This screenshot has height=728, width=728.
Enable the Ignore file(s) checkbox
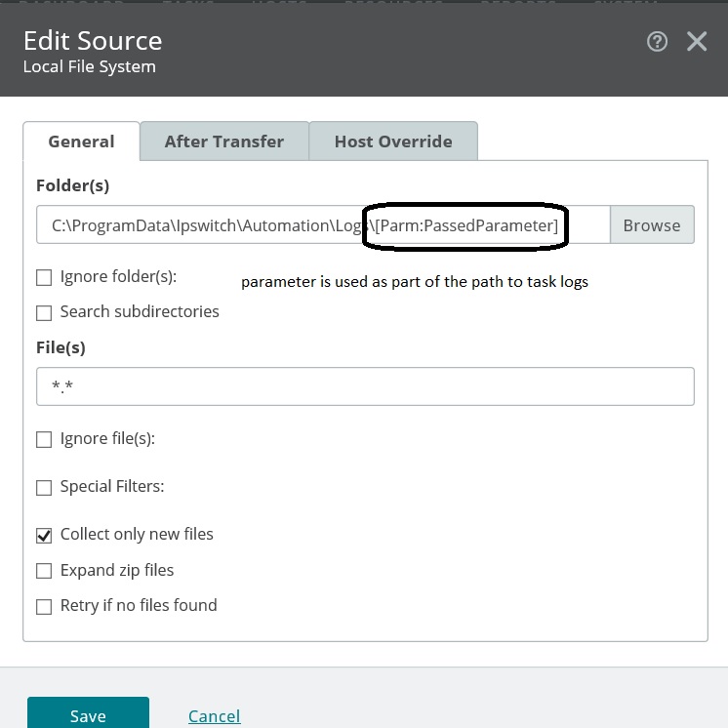pos(44,439)
